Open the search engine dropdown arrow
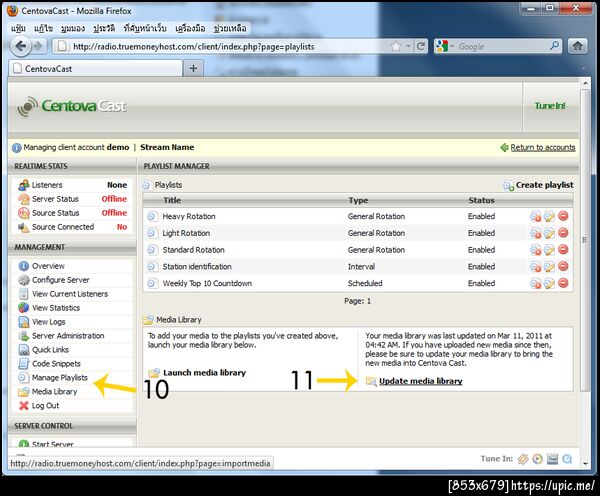600x496 pixels. (452, 47)
